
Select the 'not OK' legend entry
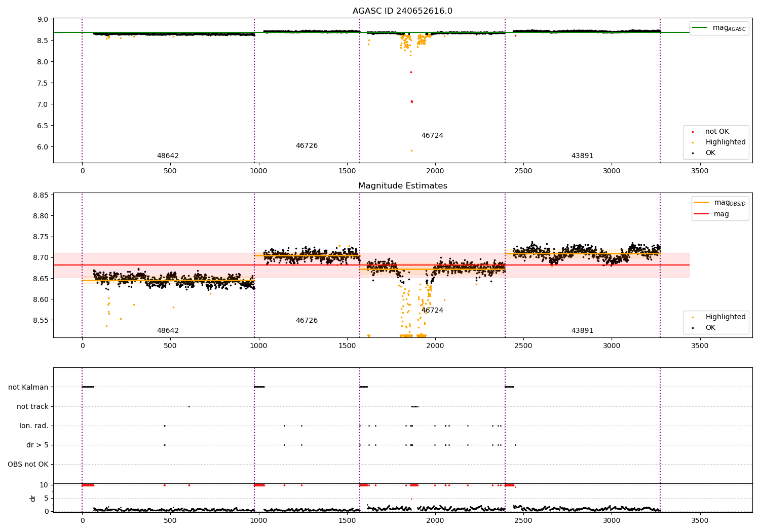pos(717,132)
